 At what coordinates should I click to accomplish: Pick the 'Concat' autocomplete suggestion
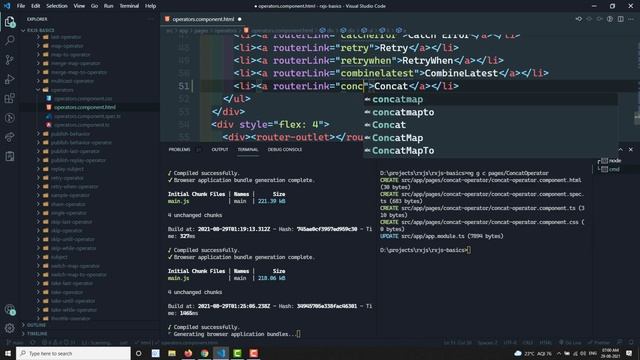tap(490, 125)
